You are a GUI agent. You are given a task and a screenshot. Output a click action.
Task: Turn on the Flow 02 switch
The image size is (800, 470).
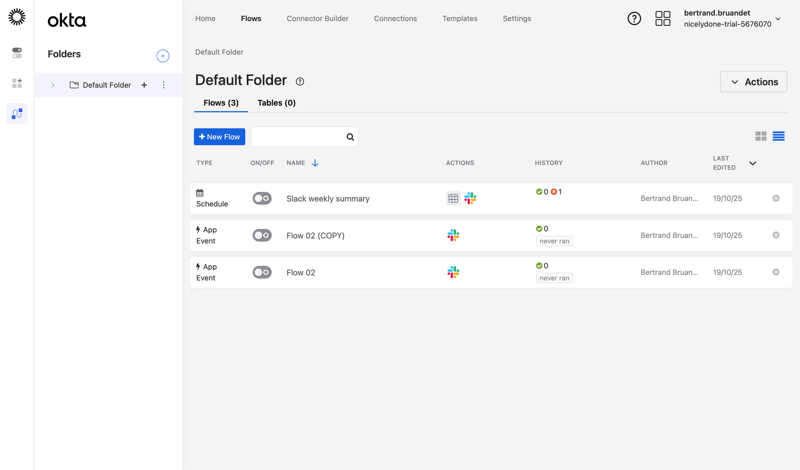pos(262,272)
